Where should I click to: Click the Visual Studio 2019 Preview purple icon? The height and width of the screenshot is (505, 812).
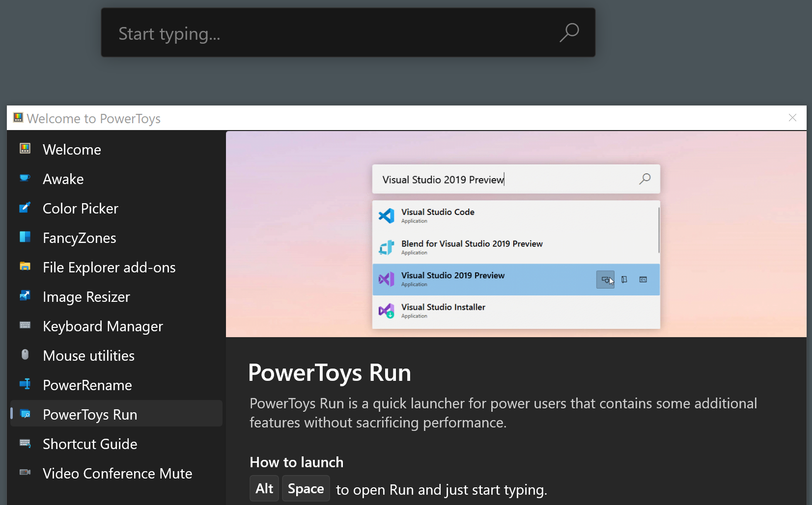coord(387,279)
